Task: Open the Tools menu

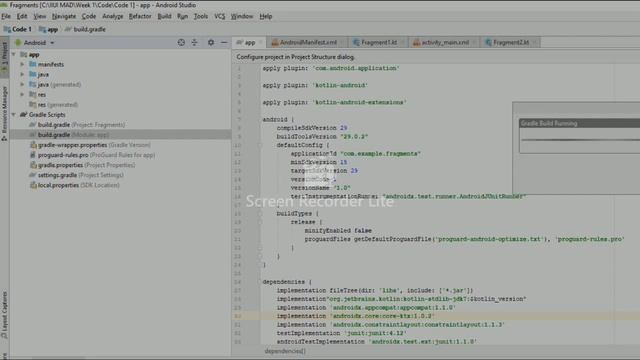Action: (x=201, y=16)
